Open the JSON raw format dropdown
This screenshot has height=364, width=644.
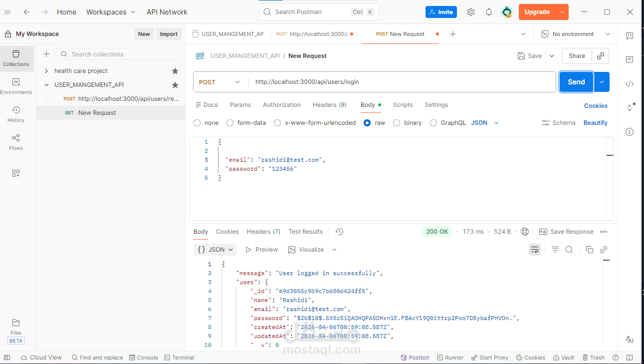[485, 123]
